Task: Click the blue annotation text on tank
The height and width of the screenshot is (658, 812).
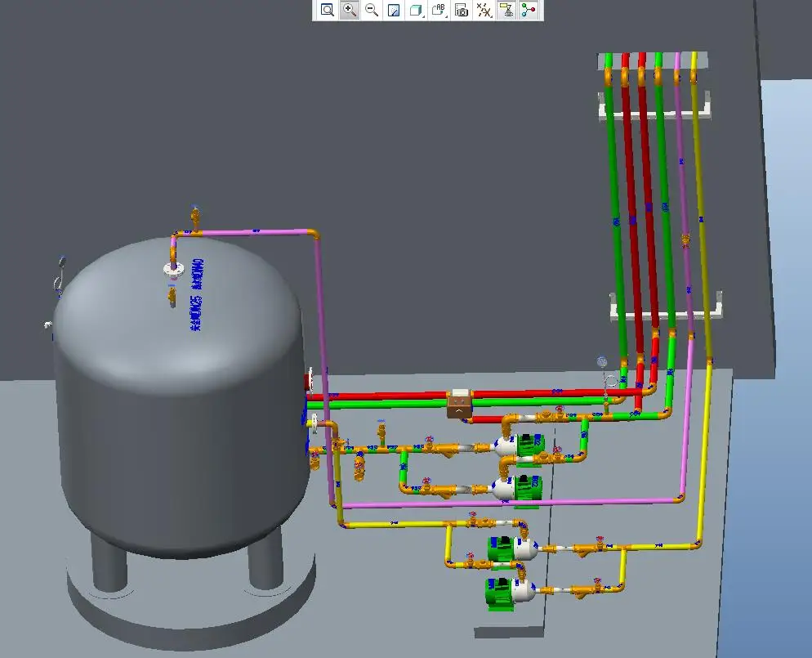Action: 197,294
